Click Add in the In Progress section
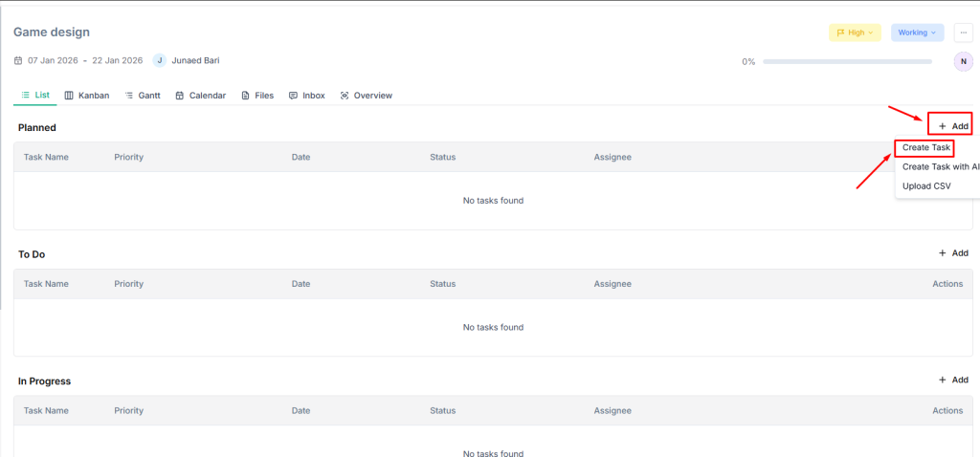Image resolution: width=980 pixels, height=457 pixels. click(x=953, y=380)
